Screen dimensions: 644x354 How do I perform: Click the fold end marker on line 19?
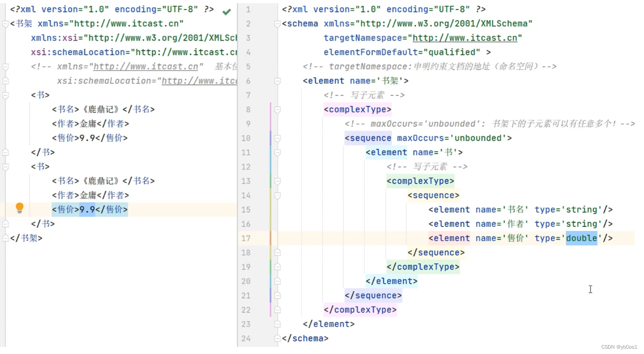coord(278,267)
